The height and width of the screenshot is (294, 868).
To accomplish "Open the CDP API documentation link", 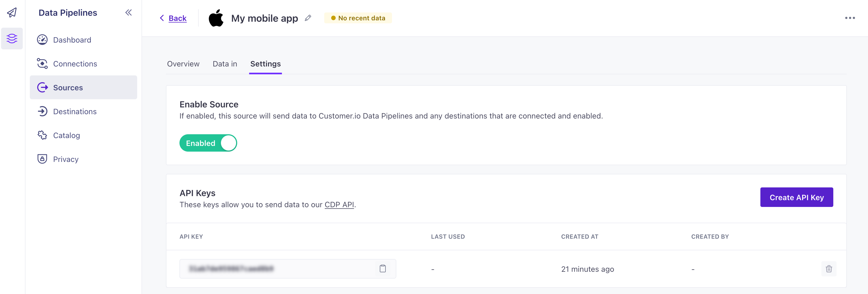I will 339,205.
